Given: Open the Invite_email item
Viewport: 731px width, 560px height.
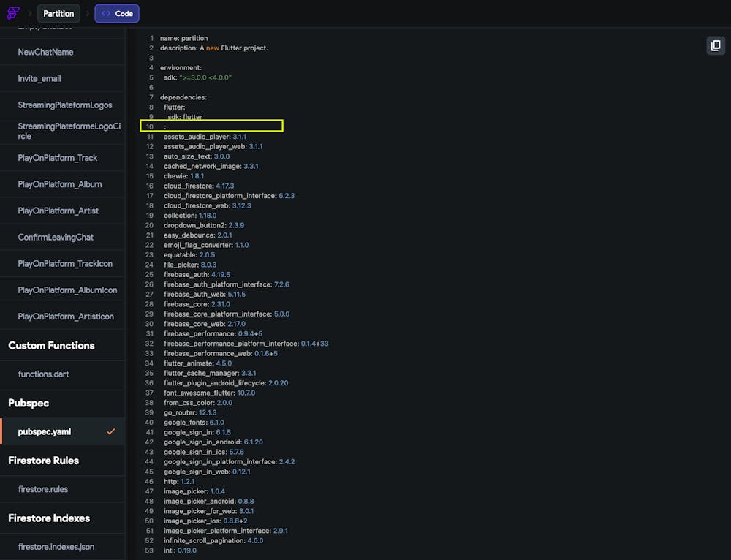Looking at the screenshot, I should coord(39,78).
